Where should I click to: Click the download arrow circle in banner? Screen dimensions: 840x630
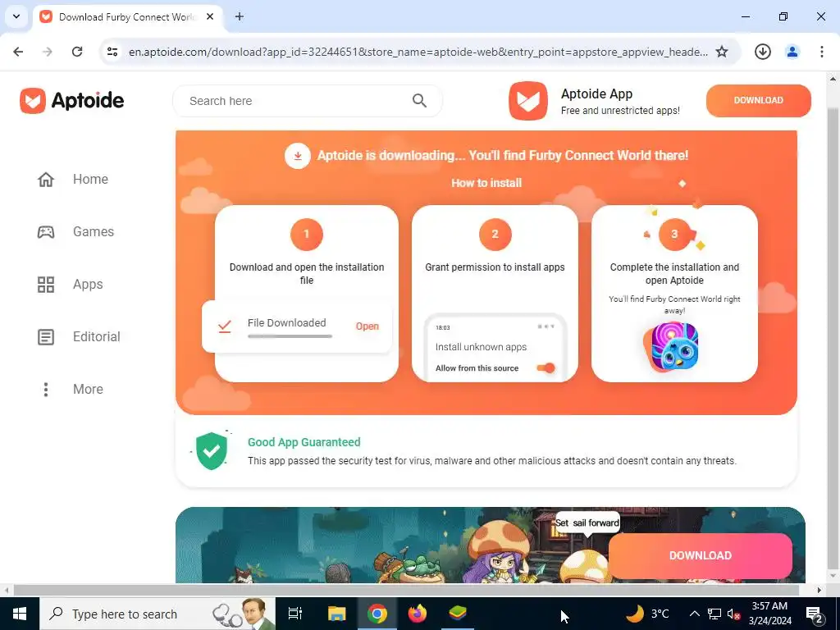(297, 156)
